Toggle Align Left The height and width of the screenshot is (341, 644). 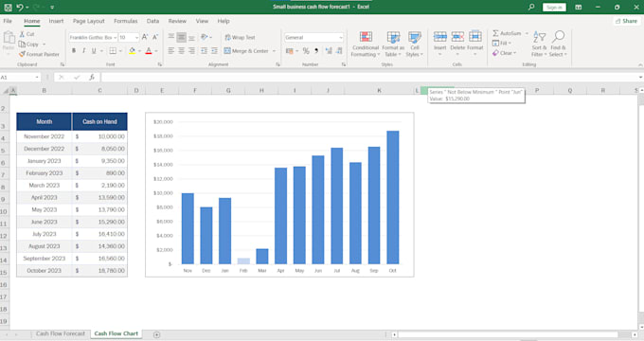pyautogui.click(x=170, y=51)
